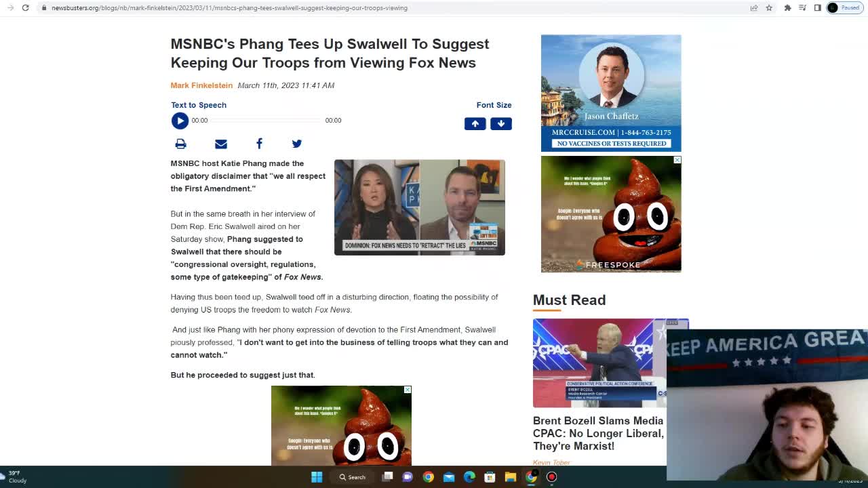Screen dimensions: 868x488
Task: Click the taskbar Search box
Action: 353,477
